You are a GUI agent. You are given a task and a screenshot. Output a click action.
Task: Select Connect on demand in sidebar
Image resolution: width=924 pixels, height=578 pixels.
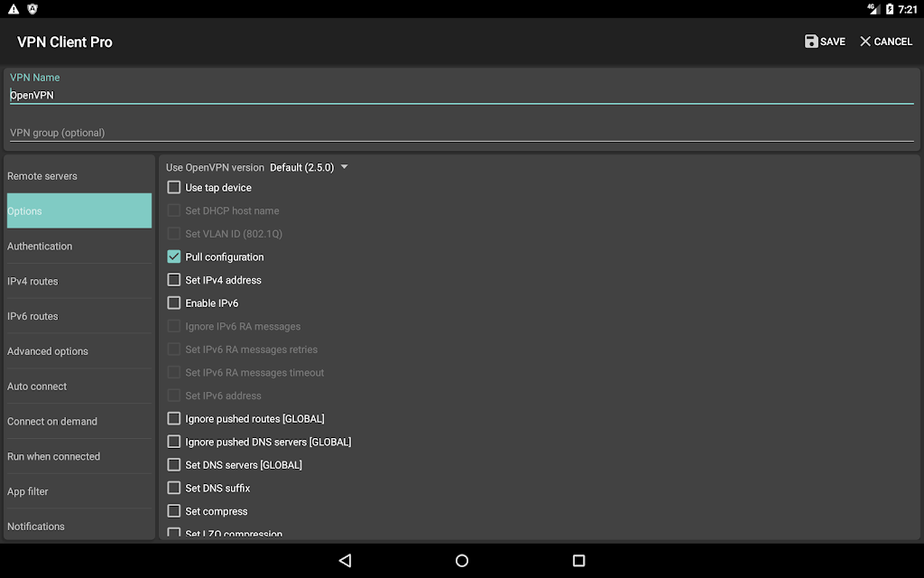(79, 422)
